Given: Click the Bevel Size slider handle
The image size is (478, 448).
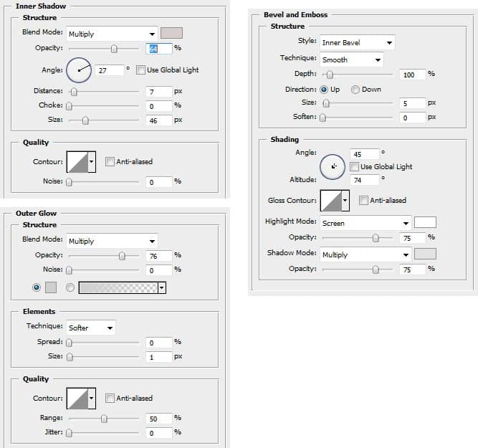Looking at the screenshot, I should [x=326, y=103].
